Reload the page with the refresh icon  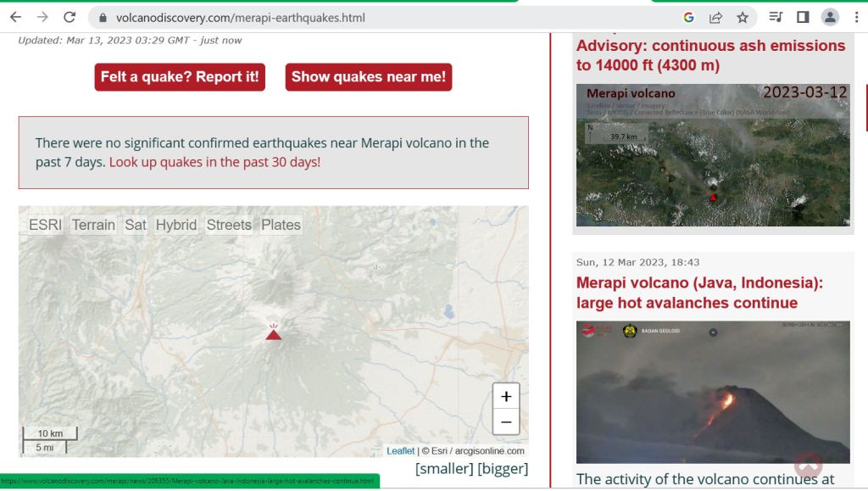(x=70, y=17)
